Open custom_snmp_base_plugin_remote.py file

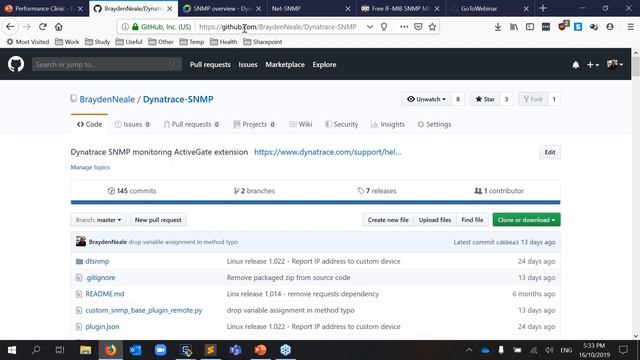click(x=144, y=310)
